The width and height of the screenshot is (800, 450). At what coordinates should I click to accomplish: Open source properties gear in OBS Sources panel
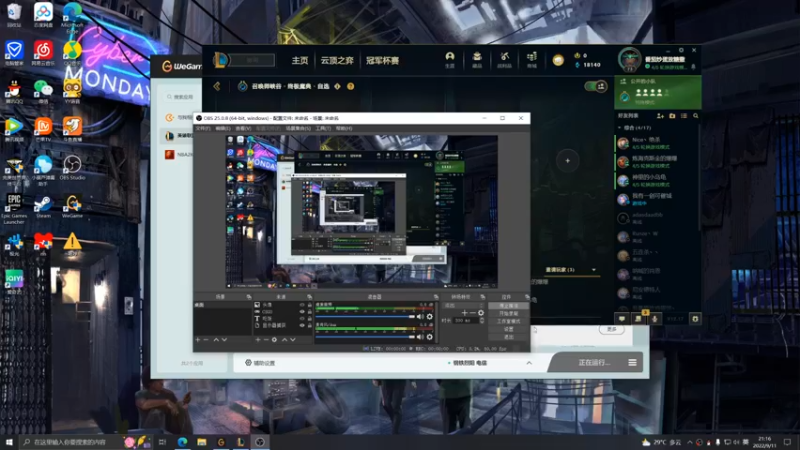pos(274,340)
